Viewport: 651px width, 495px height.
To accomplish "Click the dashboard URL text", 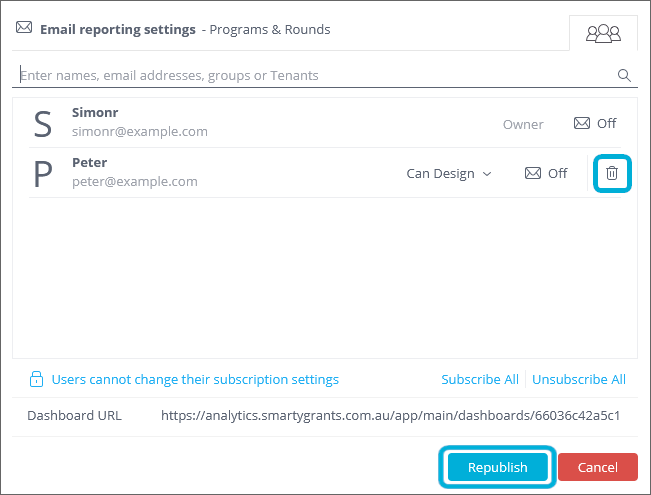I will tap(390, 415).
